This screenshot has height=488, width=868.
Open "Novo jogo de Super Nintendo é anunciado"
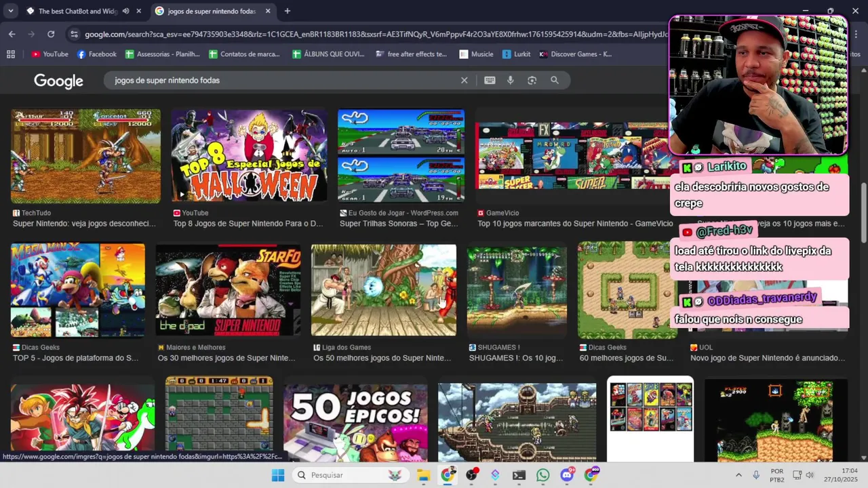click(x=768, y=358)
